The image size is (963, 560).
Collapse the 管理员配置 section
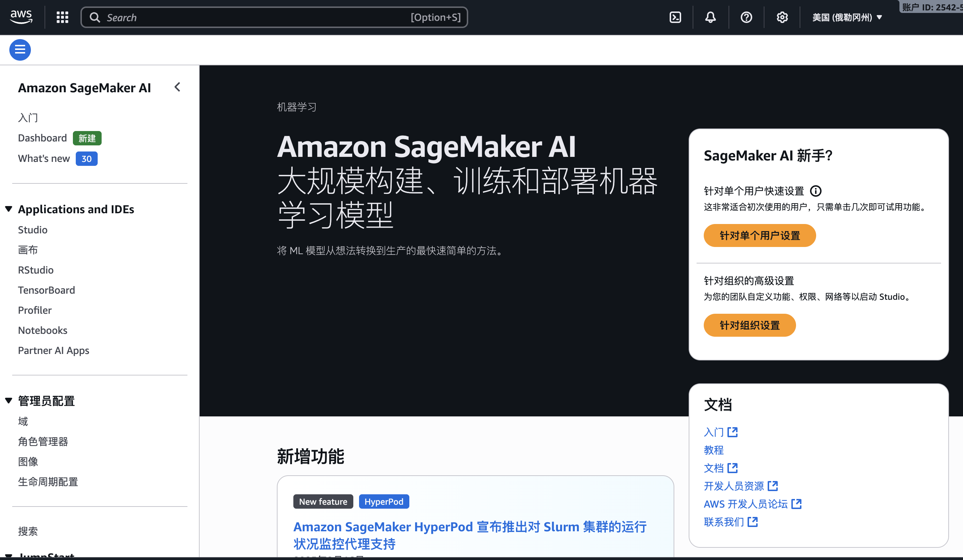point(9,401)
